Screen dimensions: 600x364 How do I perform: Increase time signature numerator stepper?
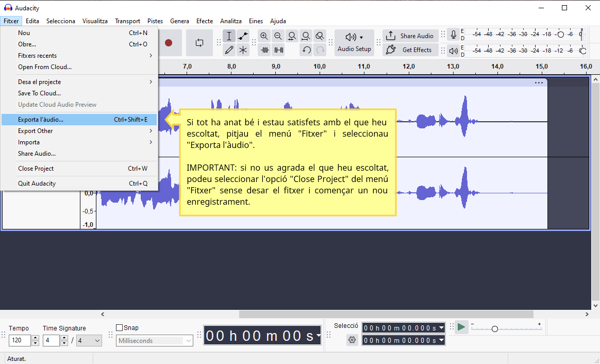click(x=64, y=338)
